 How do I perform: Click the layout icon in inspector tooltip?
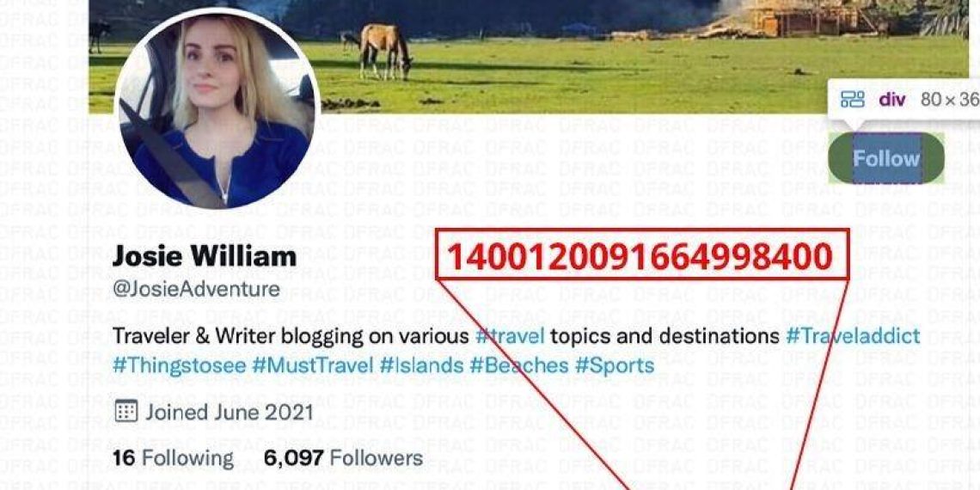click(853, 99)
